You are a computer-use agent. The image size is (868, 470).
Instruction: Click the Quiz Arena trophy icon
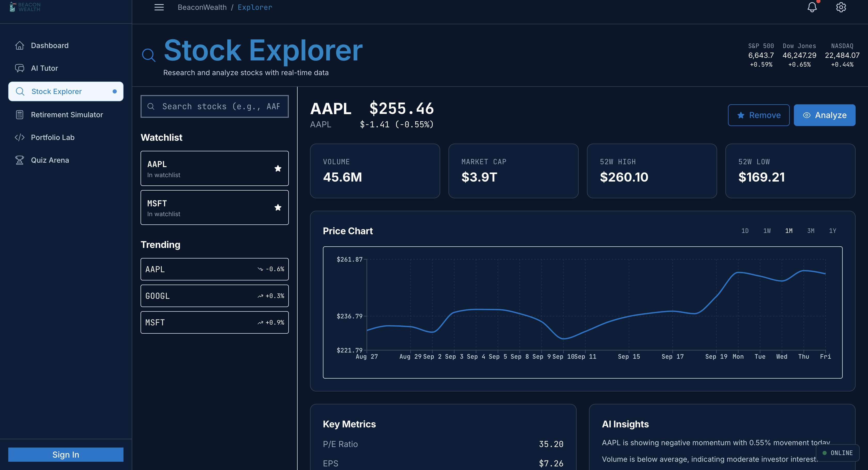20,160
